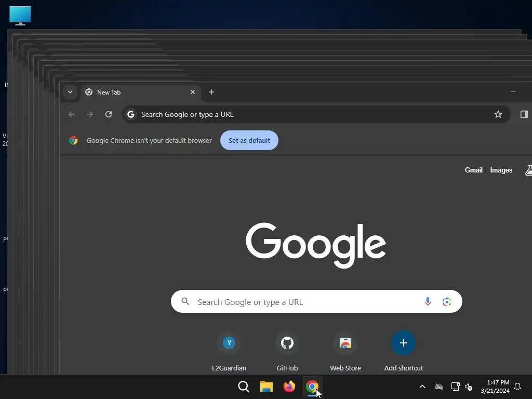
Task: Open the clock showing 1:47 PM
Action: click(x=495, y=387)
